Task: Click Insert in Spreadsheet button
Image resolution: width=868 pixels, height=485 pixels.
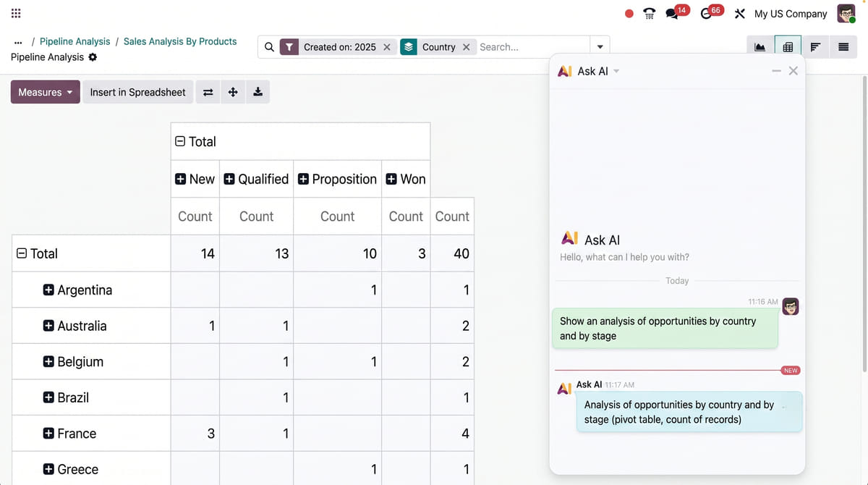Action: tap(137, 92)
